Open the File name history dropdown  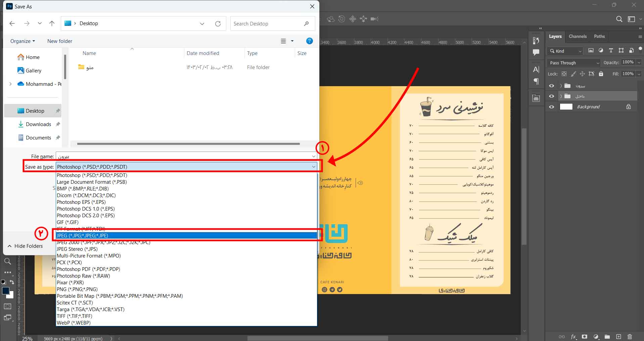click(314, 156)
